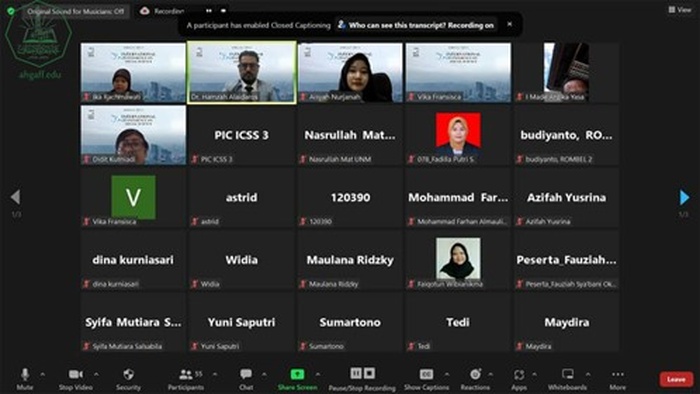Select 078_Fadilla Putri S. photo tile
Image resolution: width=700 pixels, height=394 pixels.
click(458, 135)
